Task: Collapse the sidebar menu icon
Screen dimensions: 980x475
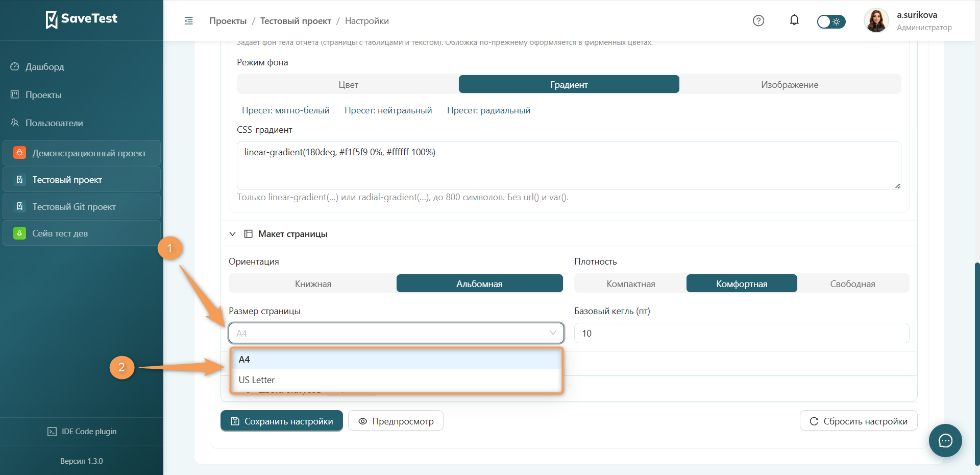Action: 188,21
